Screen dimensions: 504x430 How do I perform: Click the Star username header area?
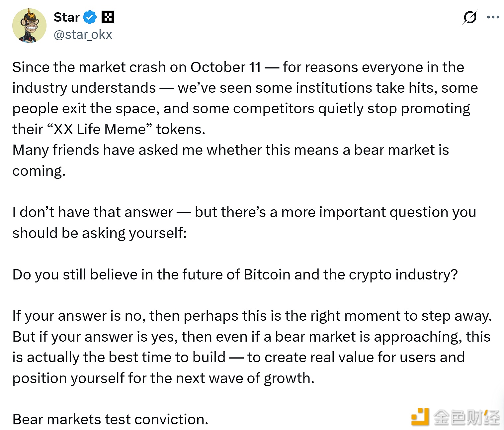pyautogui.click(x=66, y=17)
